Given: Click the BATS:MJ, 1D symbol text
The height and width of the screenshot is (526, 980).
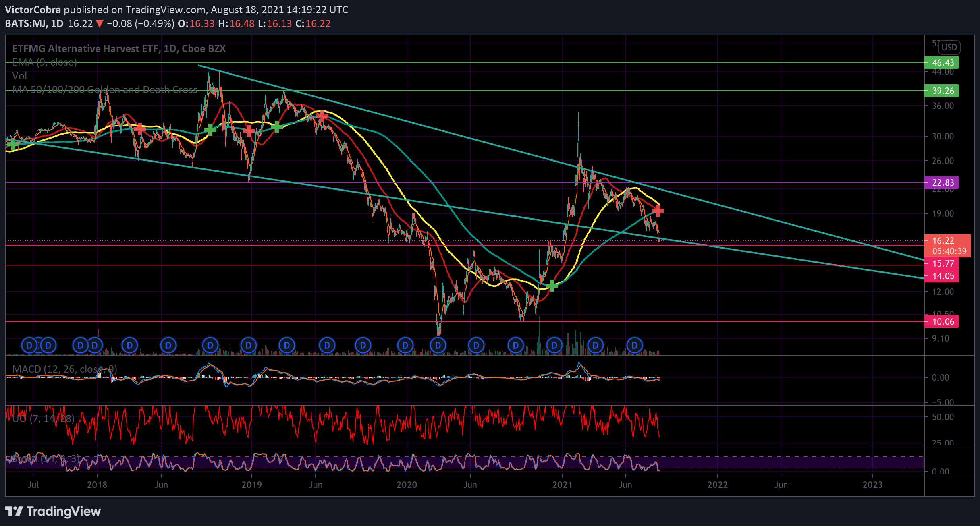Looking at the screenshot, I should pyautogui.click(x=34, y=23).
